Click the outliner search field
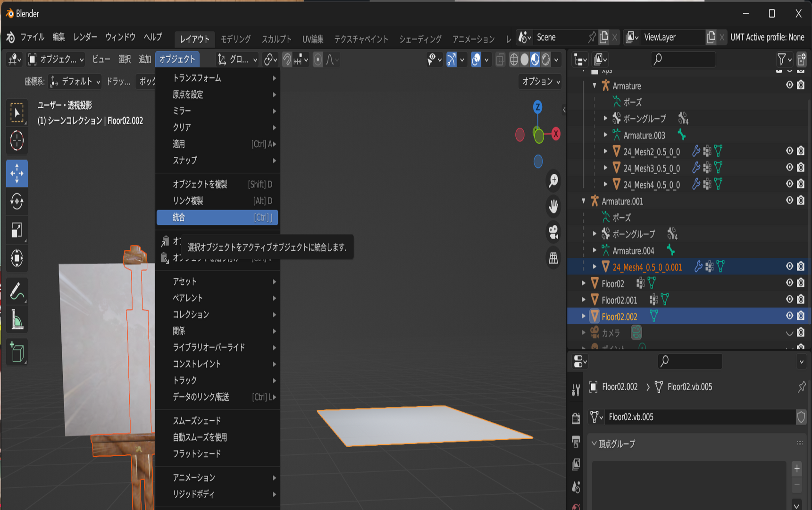812x510 pixels. [x=683, y=59]
